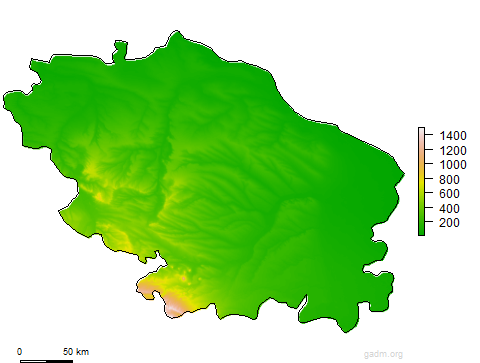Click the 1400 legend label
Viewport: 480px width, 363px height.
click(453, 136)
